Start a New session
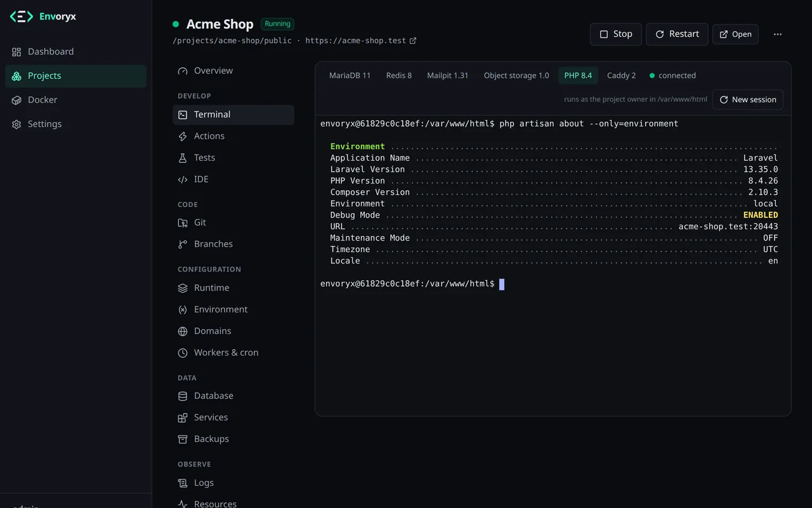The height and width of the screenshot is (508, 812). 748,100
